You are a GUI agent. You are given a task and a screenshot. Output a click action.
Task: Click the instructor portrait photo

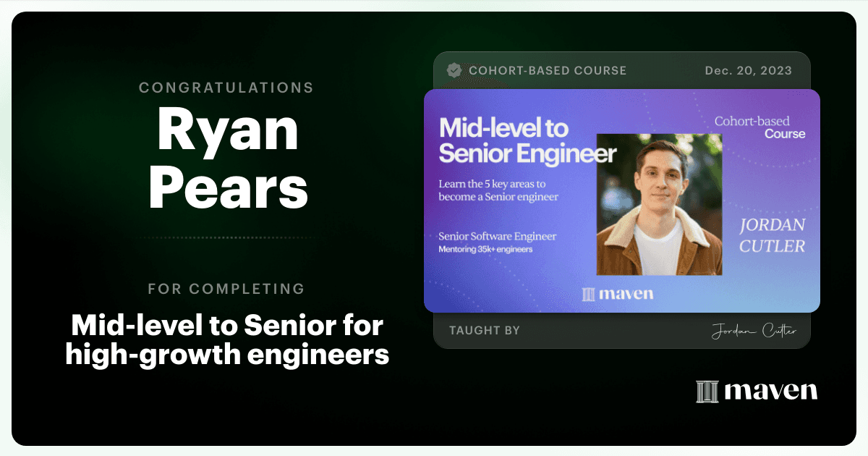click(x=659, y=204)
